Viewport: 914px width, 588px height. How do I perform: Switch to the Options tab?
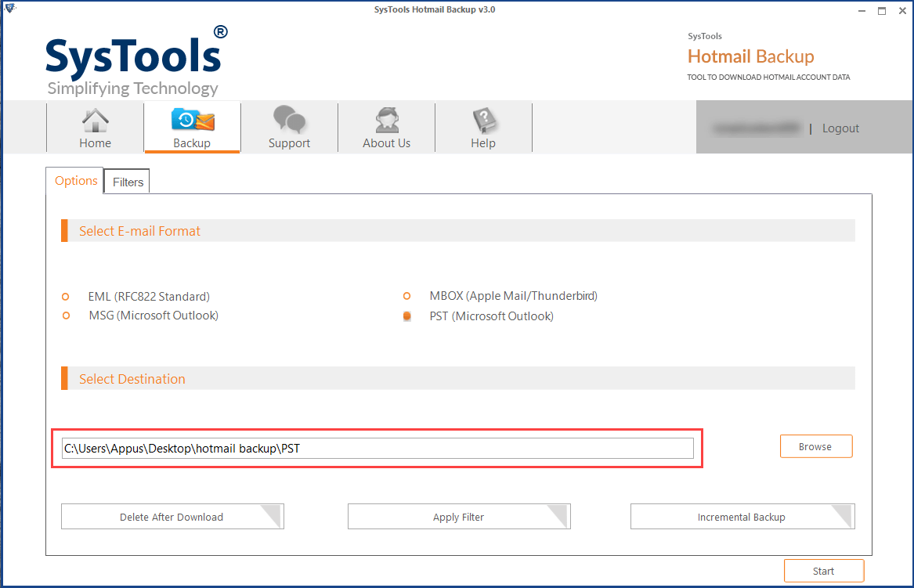75,181
